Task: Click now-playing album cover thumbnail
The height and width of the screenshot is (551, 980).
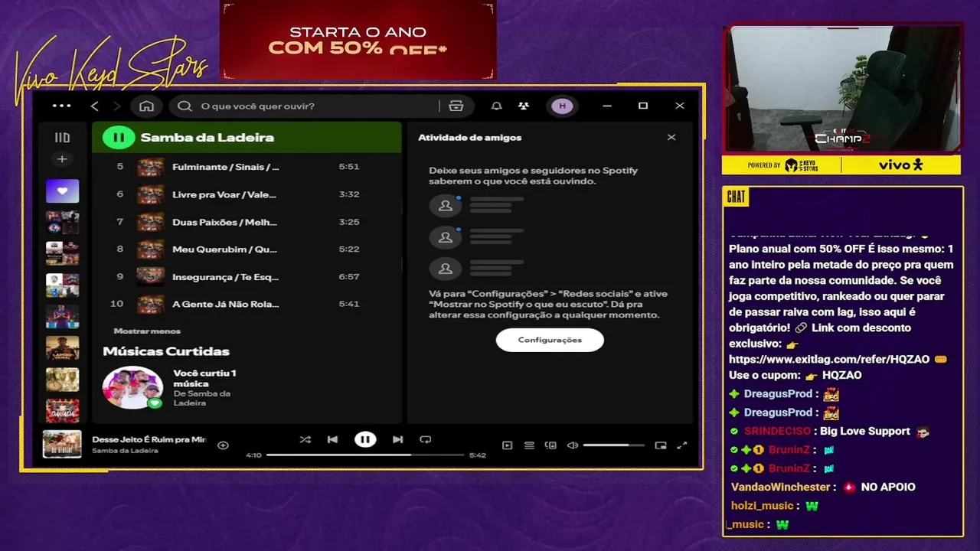Action: [62, 445]
